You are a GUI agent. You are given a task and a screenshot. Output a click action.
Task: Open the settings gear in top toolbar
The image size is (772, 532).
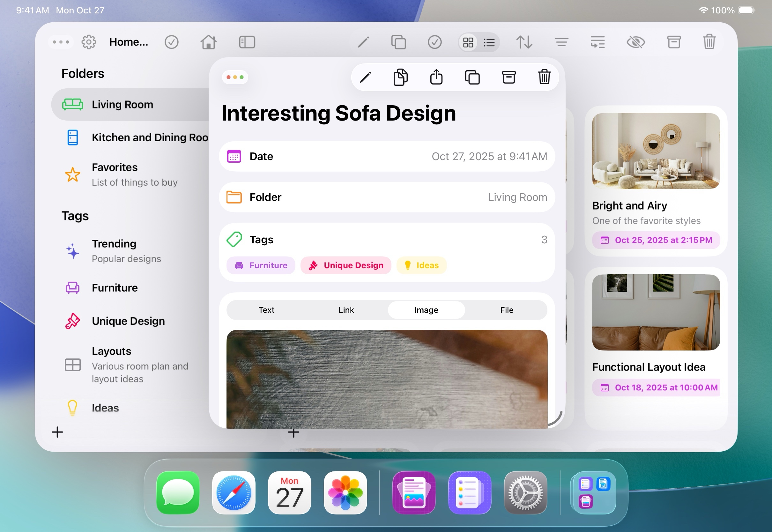point(89,42)
